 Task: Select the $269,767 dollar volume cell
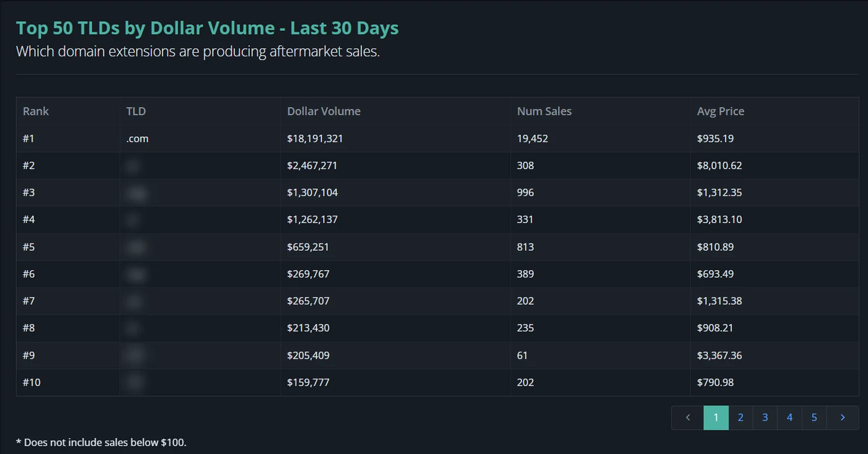(x=396, y=274)
